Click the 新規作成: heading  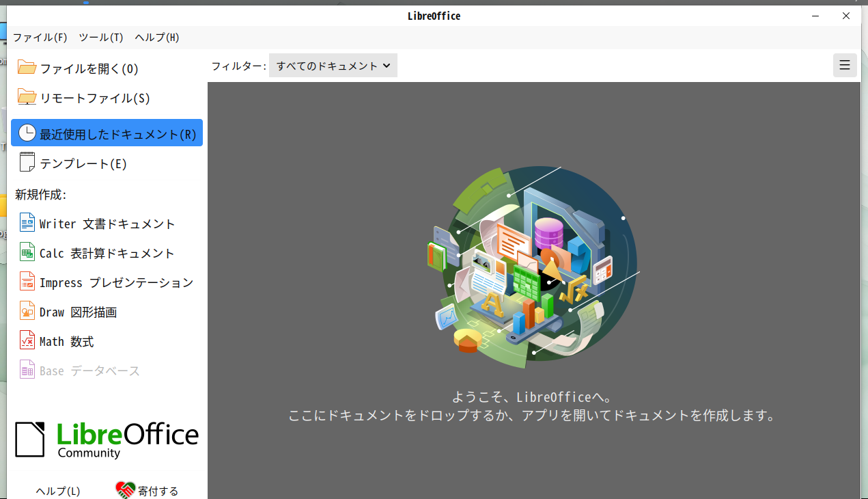point(41,195)
